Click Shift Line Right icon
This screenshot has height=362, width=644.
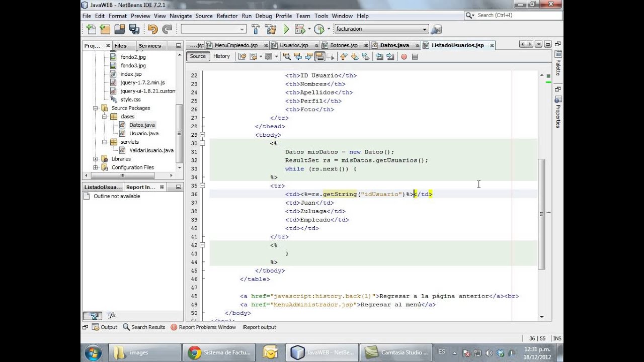pos(390,57)
